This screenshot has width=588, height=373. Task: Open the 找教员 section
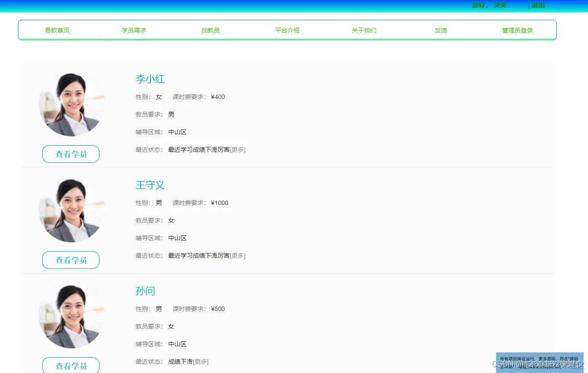click(211, 30)
